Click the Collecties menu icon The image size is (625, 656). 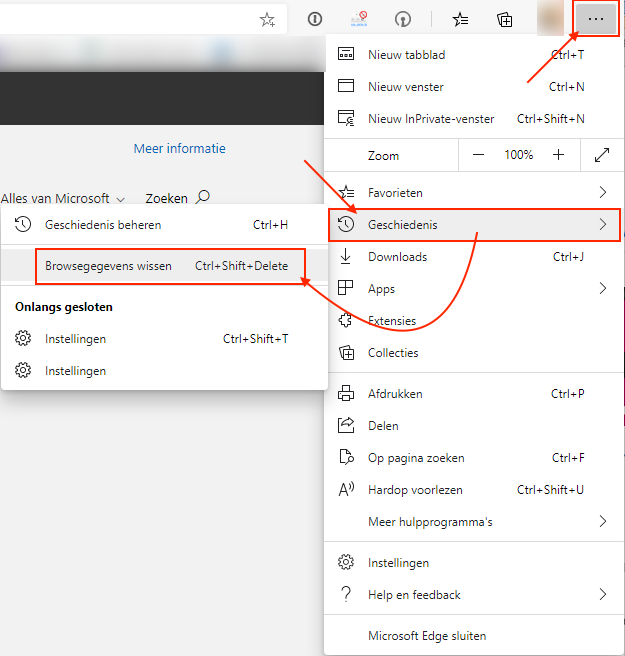[346, 353]
